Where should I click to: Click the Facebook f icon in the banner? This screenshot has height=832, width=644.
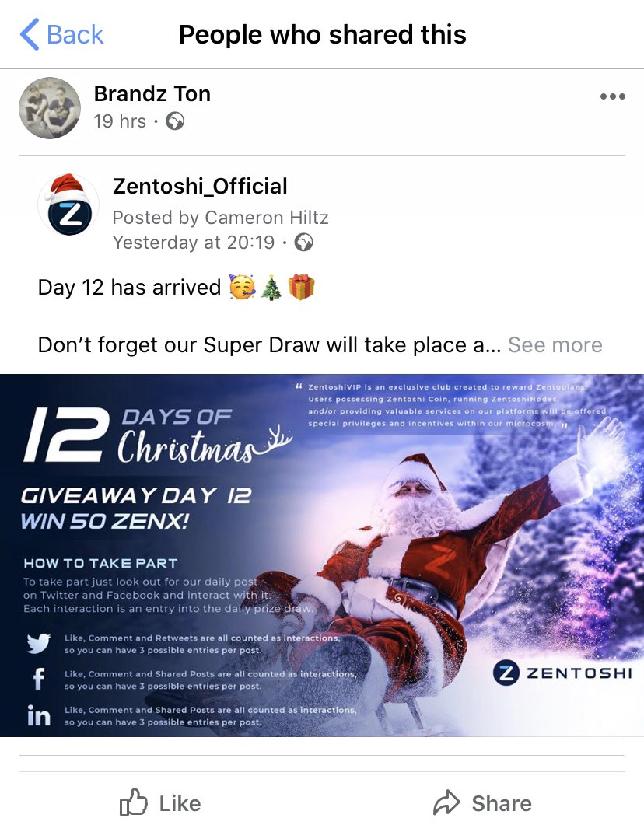[38, 679]
